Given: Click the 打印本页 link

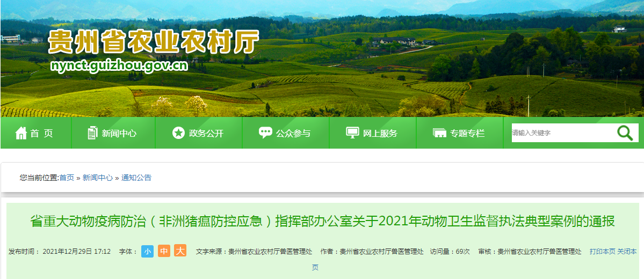Looking at the screenshot, I should 603,252.
